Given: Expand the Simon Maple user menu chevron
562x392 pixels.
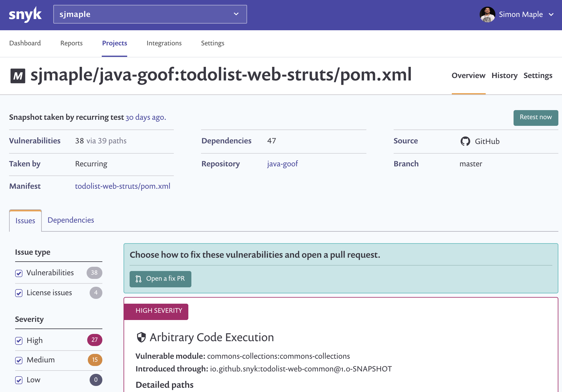Looking at the screenshot, I should click(551, 15).
